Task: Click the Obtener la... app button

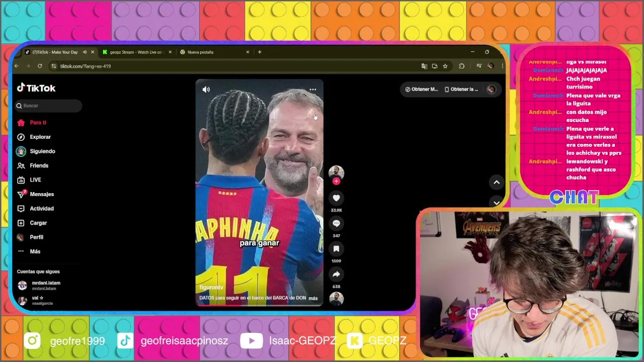Action: coord(461,89)
